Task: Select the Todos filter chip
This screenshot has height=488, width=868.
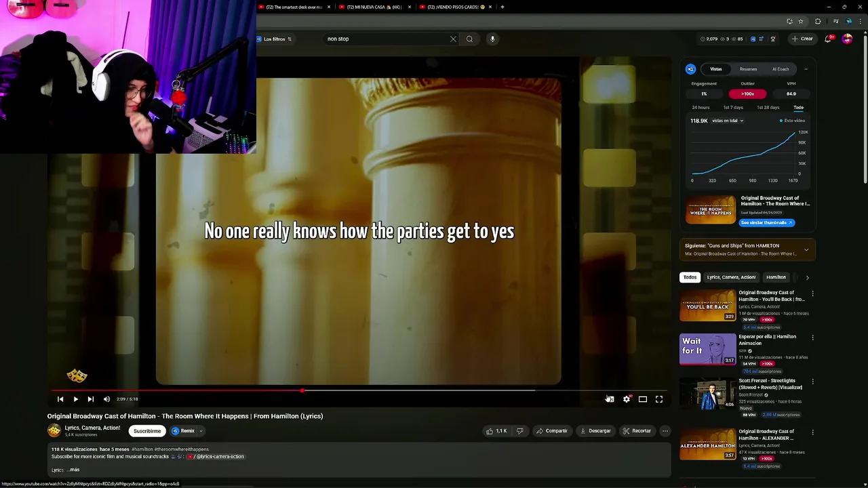Action: coord(690,277)
